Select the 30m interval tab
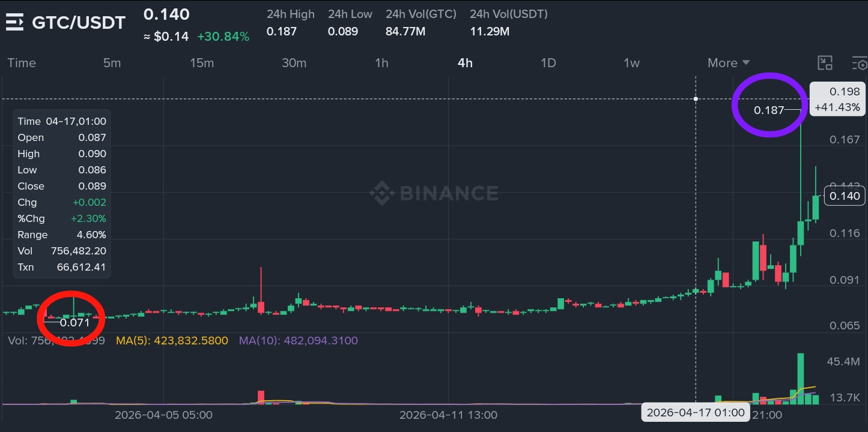This screenshot has height=432, width=868. pyautogui.click(x=294, y=63)
